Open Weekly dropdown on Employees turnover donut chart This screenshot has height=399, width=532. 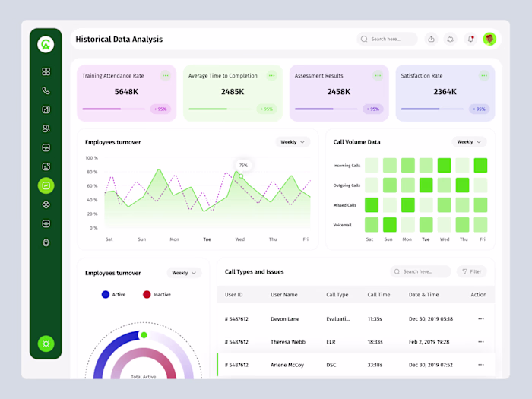(184, 273)
